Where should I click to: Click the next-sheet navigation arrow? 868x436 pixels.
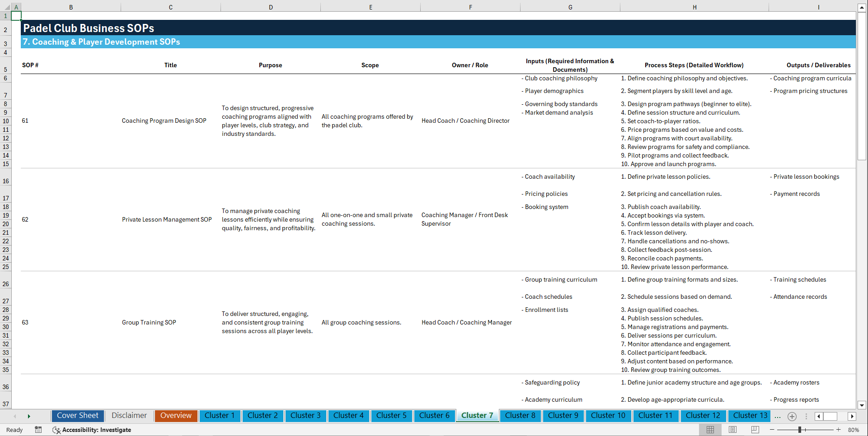[29, 416]
